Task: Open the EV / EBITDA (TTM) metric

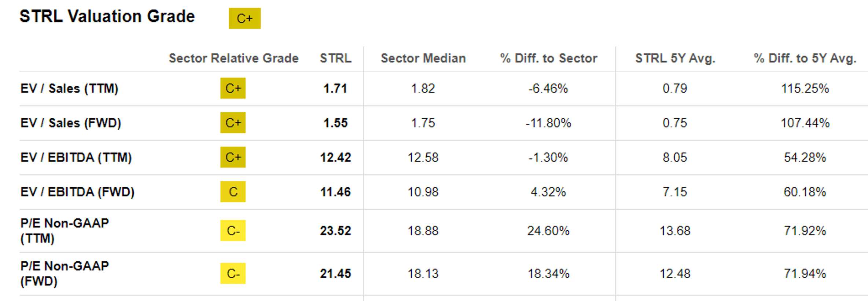Action: [76, 157]
